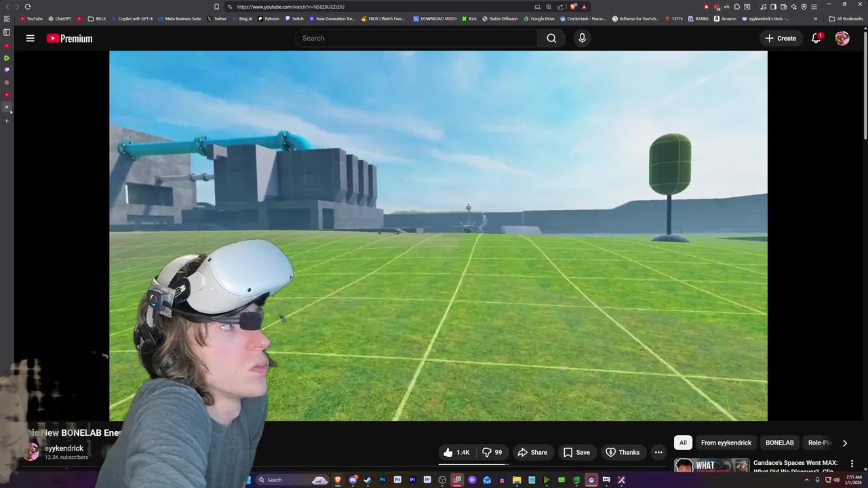
Task: Toggle the vertical tabs sidebar panel
Action: point(7,32)
